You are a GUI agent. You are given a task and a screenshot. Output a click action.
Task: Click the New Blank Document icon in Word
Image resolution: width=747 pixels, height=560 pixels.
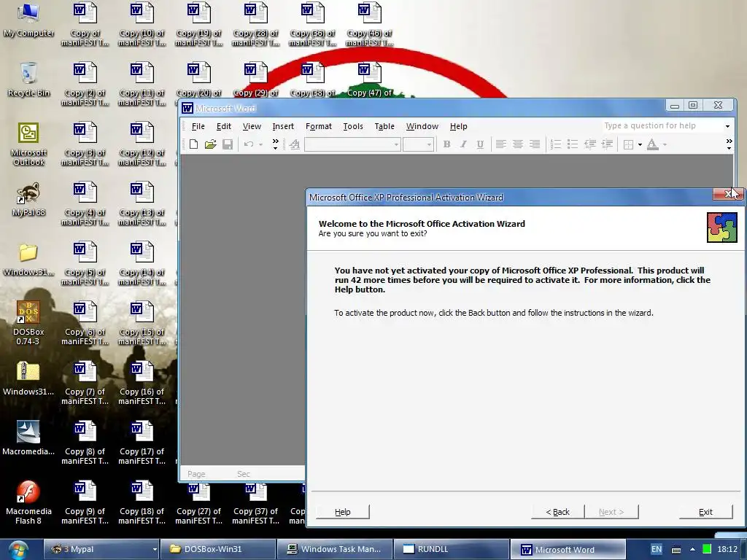(x=193, y=144)
